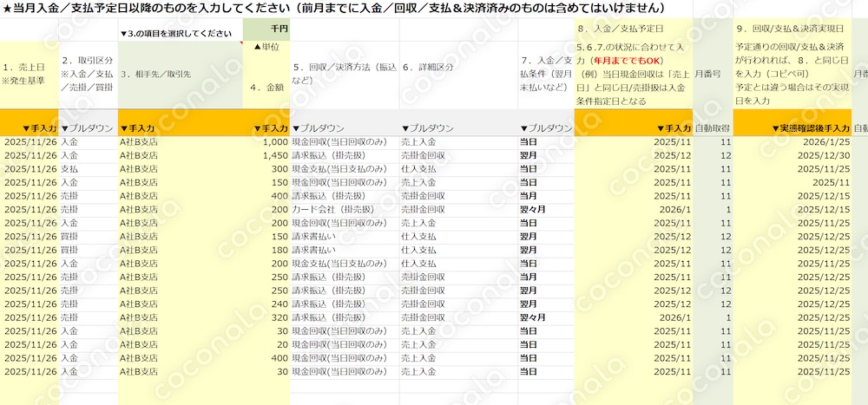
Task: Click the 1,000 amount cell
Action: [266, 142]
